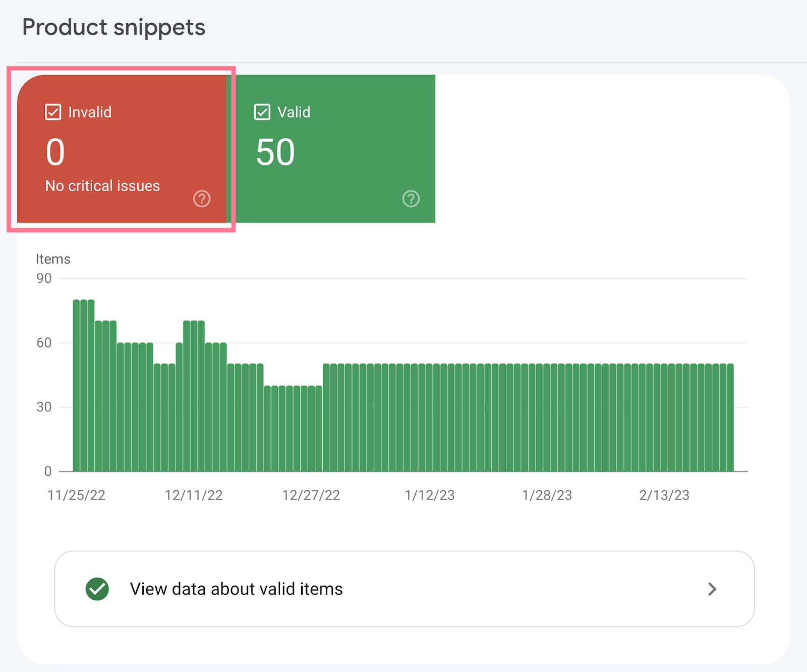This screenshot has width=807, height=672.
Task: Open View data about valid items
Action: point(236,589)
